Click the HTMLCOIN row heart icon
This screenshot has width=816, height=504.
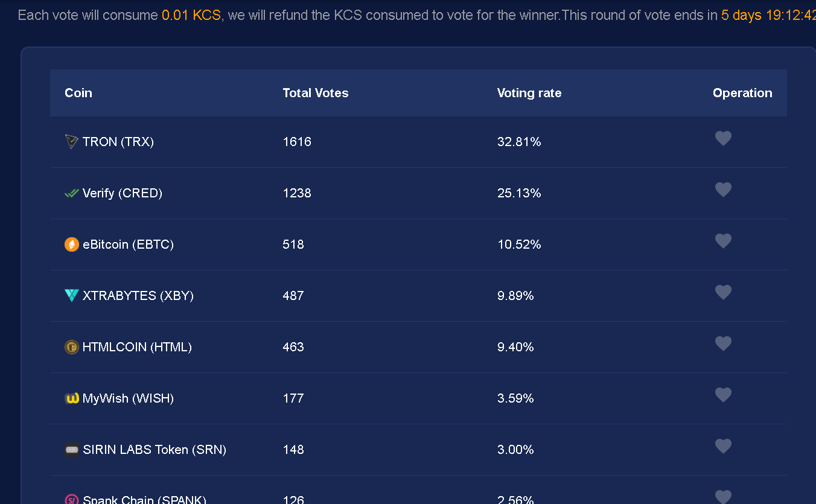[723, 344]
